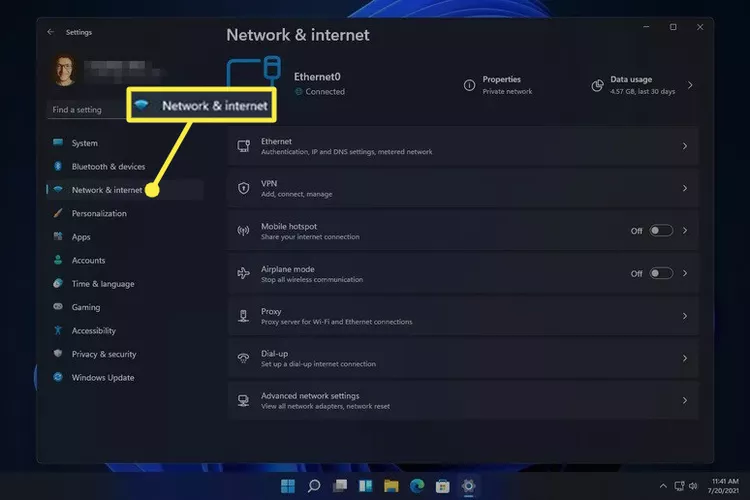Click the Data usage pie chart icon

(597, 85)
